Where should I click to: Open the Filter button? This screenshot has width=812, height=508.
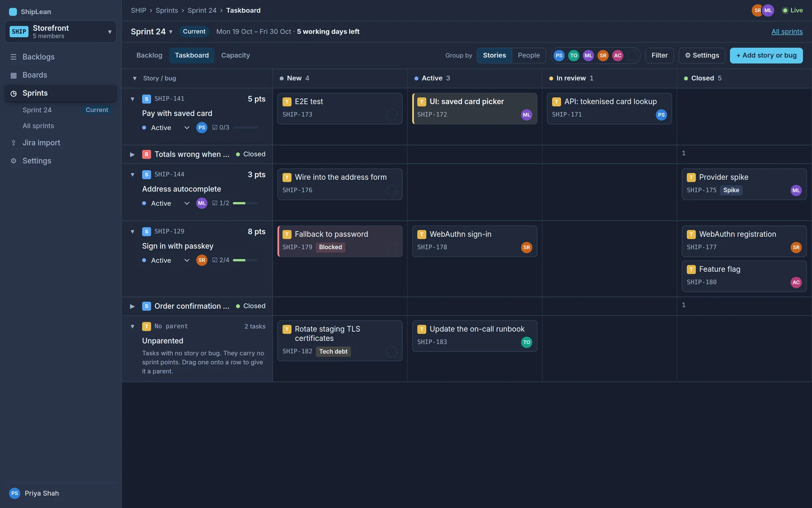[x=659, y=55]
